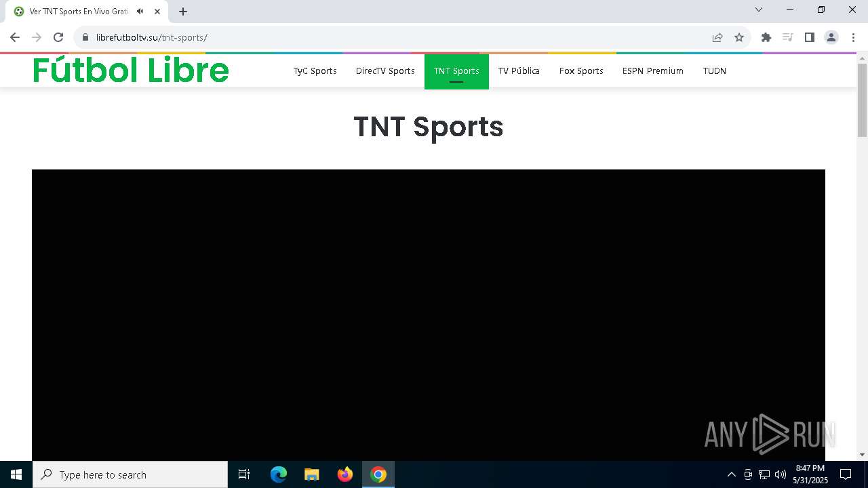868x488 pixels.
Task: Open the taskbar clock and date
Action: click(810, 474)
